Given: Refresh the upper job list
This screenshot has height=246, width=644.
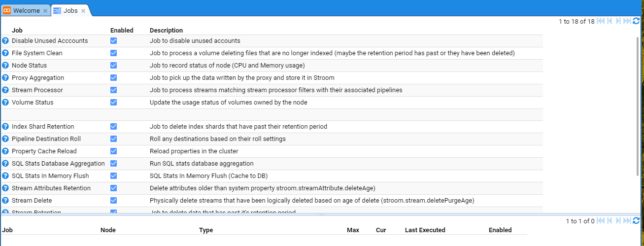Looking at the screenshot, I should [636, 21].
